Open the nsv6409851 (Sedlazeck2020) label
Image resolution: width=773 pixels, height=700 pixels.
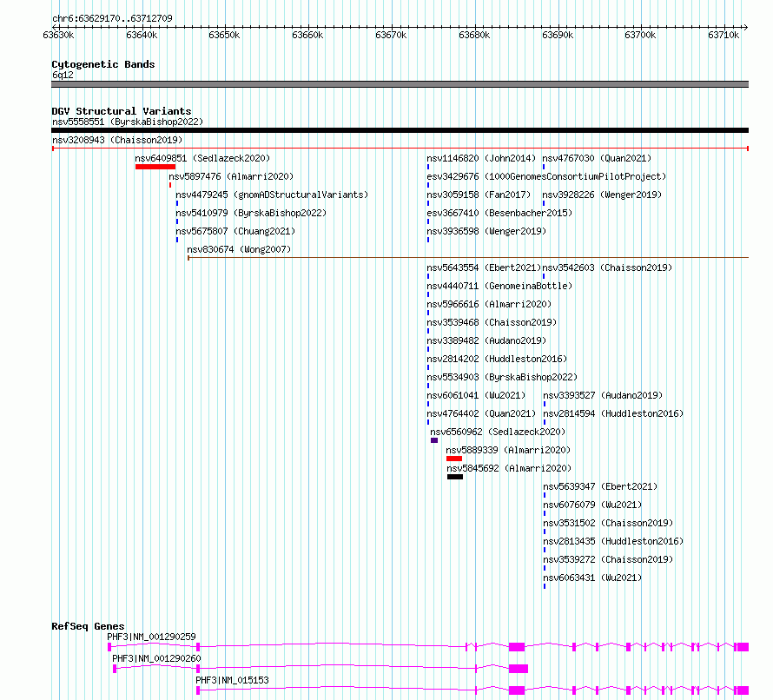pos(202,158)
